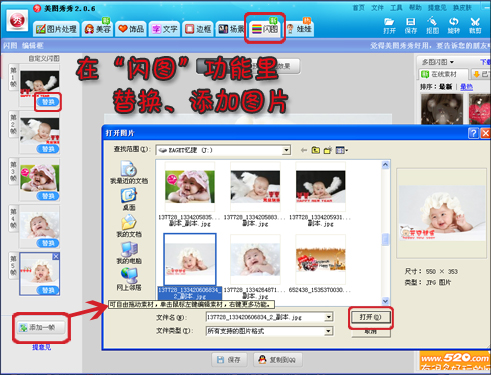Select file 137728_1334264871 thumbnail
The height and width of the screenshot is (375, 491).
pos(255,259)
